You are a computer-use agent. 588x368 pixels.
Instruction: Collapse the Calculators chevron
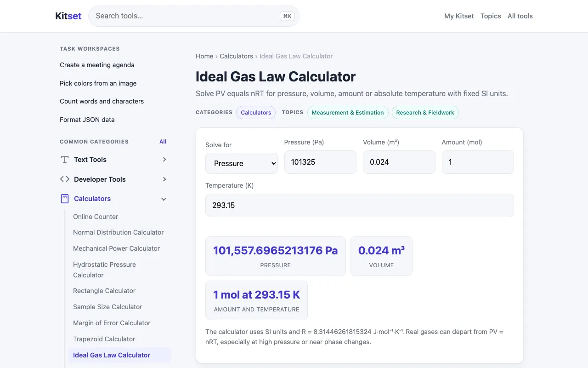[164, 199]
